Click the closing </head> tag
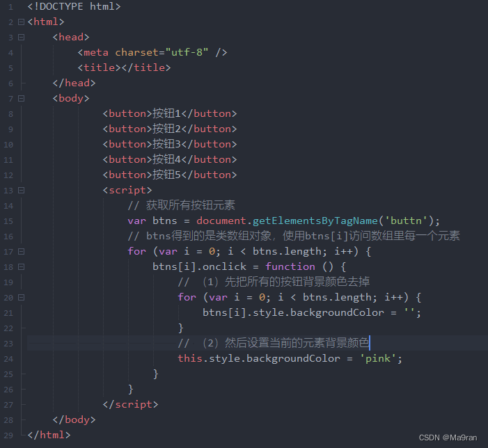The width and height of the screenshot is (488, 448). point(74,83)
